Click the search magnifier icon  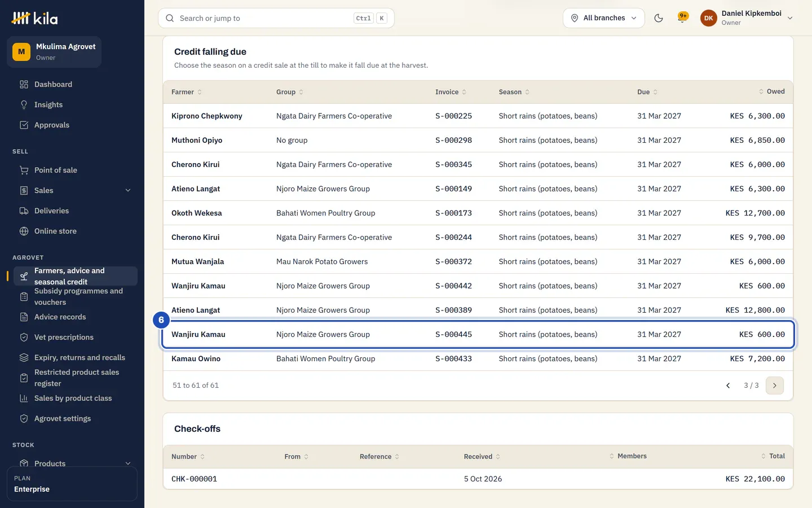pyautogui.click(x=170, y=18)
